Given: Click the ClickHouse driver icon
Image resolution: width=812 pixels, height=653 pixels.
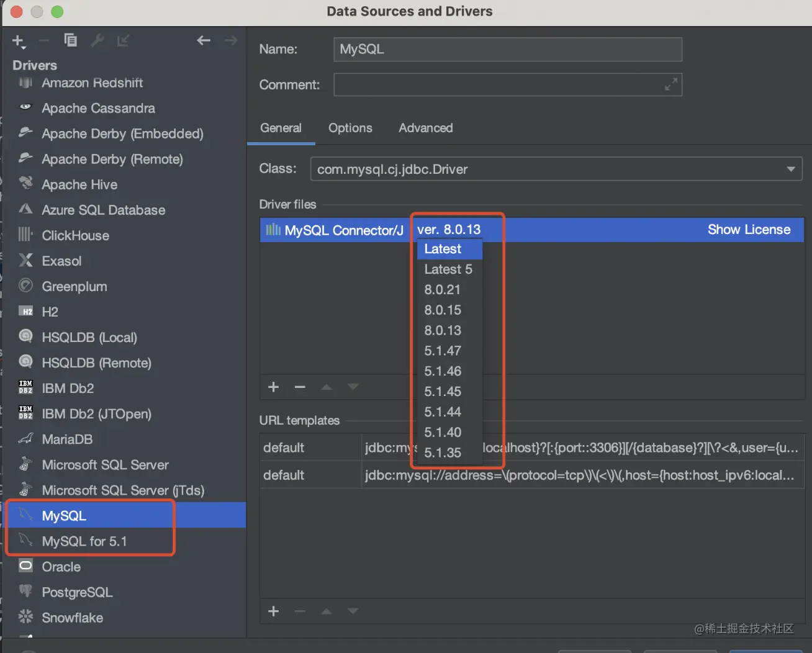Looking at the screenshot, I should tap(25, 235).
